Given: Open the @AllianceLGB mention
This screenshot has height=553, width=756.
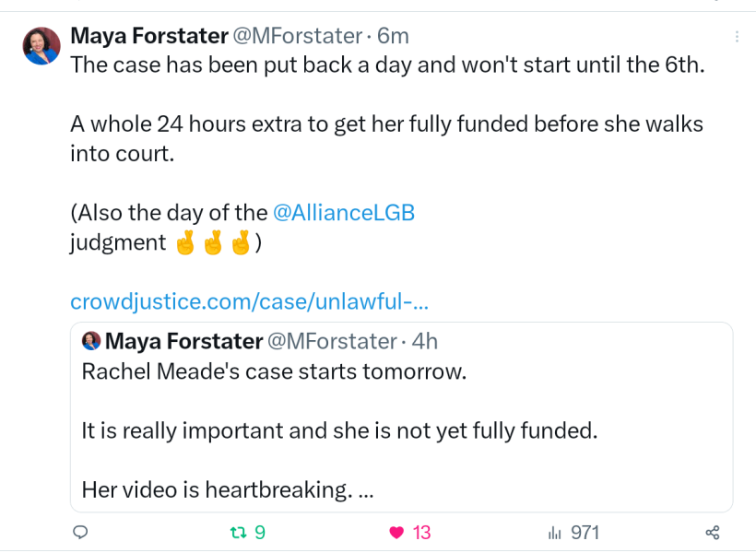Looking at the screenshot, I should pos(344,212).
